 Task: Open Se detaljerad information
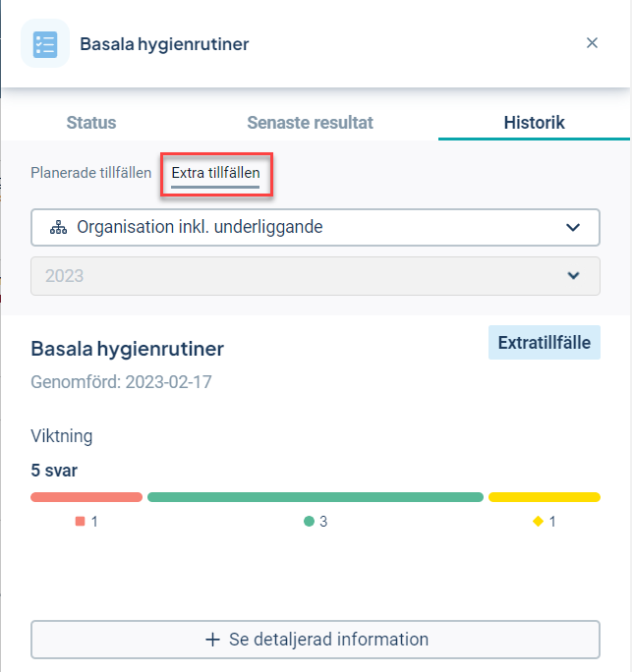tap(316, 640)
